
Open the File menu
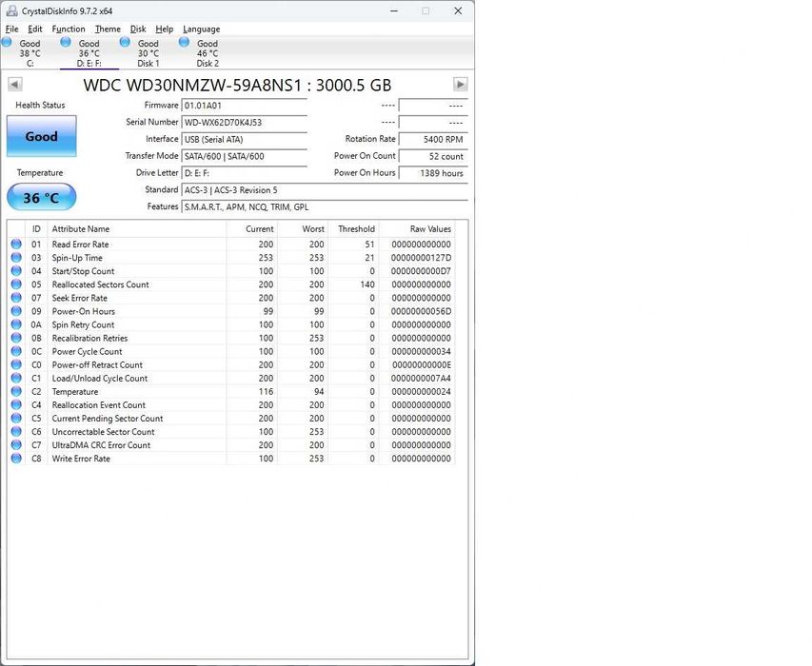[11, 29]
